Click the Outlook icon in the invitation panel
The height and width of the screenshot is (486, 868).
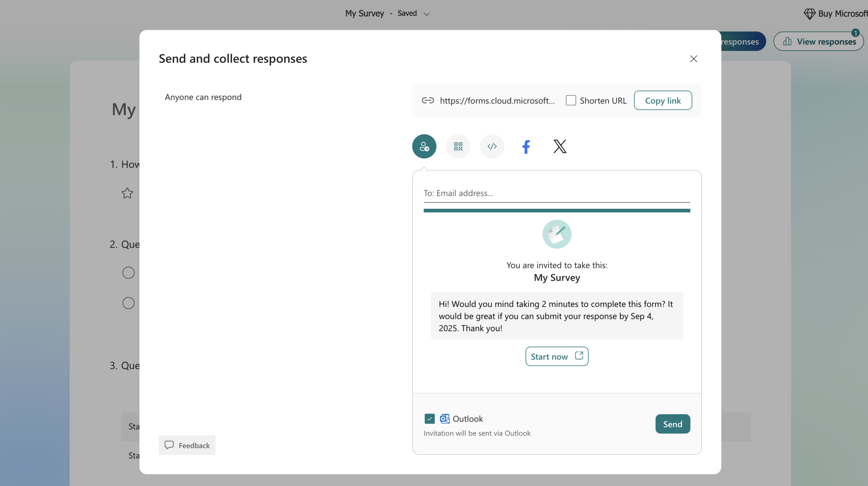pyautogui.click(x=445, y=418)
